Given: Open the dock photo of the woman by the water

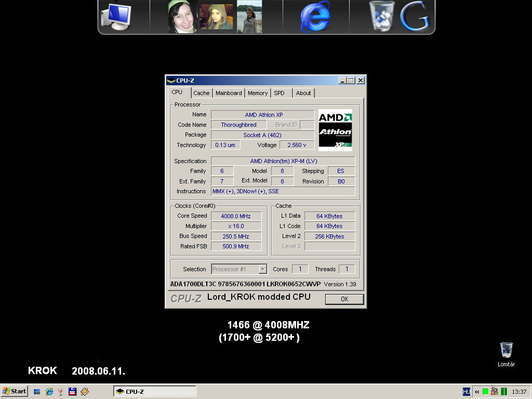Looking at the screenshot, I should coord(249,17).
